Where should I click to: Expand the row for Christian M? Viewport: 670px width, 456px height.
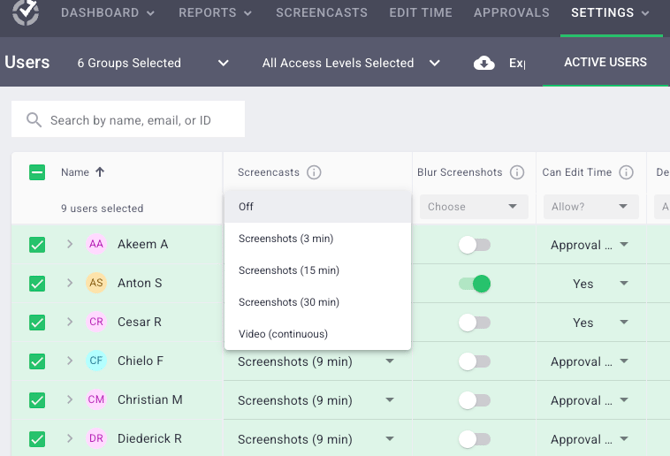[70, 400]
